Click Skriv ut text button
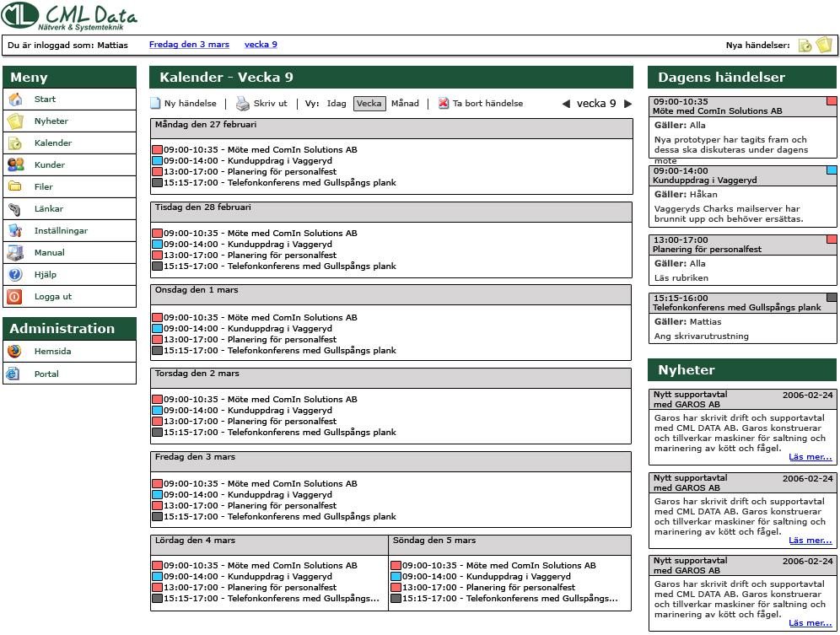Viewport: 840px width, 635px height. point(270,104)
